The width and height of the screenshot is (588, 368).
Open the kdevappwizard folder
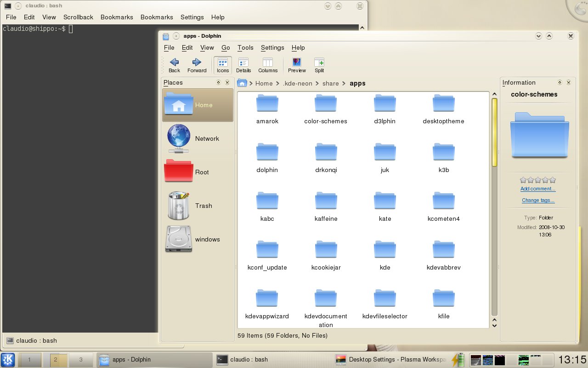(x=267, y=304)
